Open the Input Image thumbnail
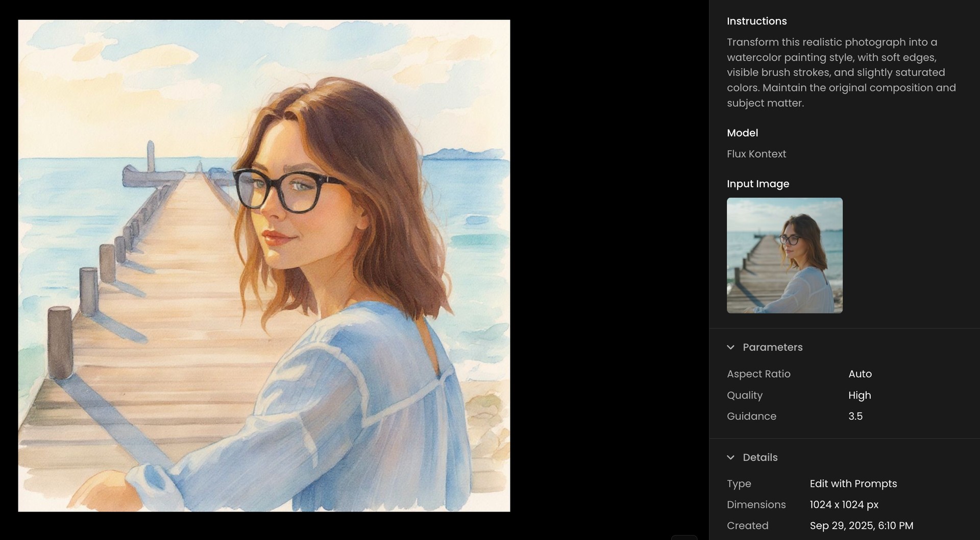 (785, 255)
